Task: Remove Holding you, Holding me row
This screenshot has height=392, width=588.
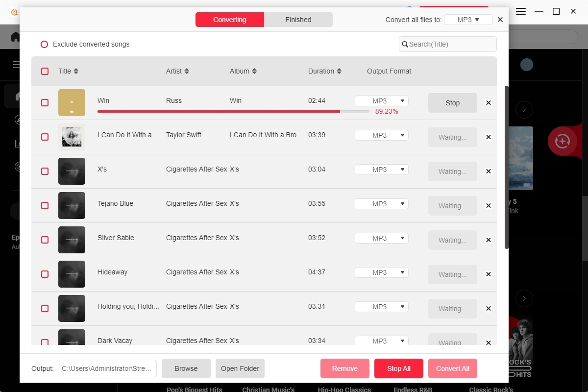Action: [488, 309]
